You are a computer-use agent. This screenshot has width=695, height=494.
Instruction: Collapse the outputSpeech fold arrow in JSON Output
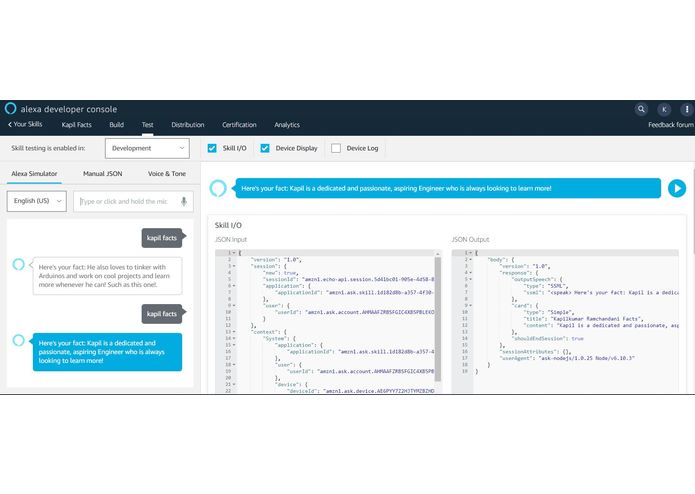pos(470,280)
